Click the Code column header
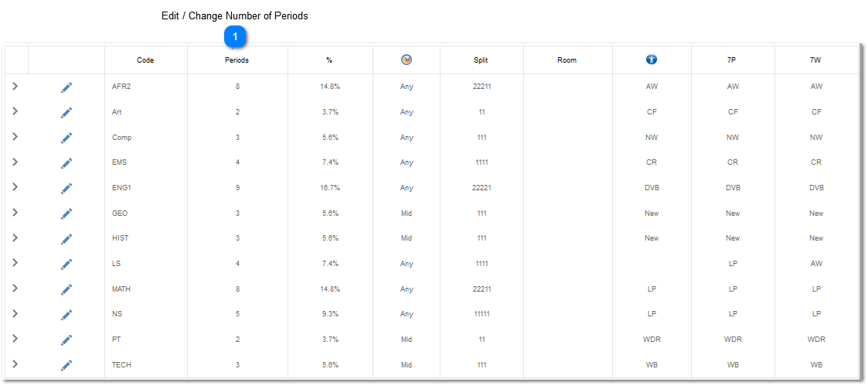868x386 pixels. pos(145,60)
